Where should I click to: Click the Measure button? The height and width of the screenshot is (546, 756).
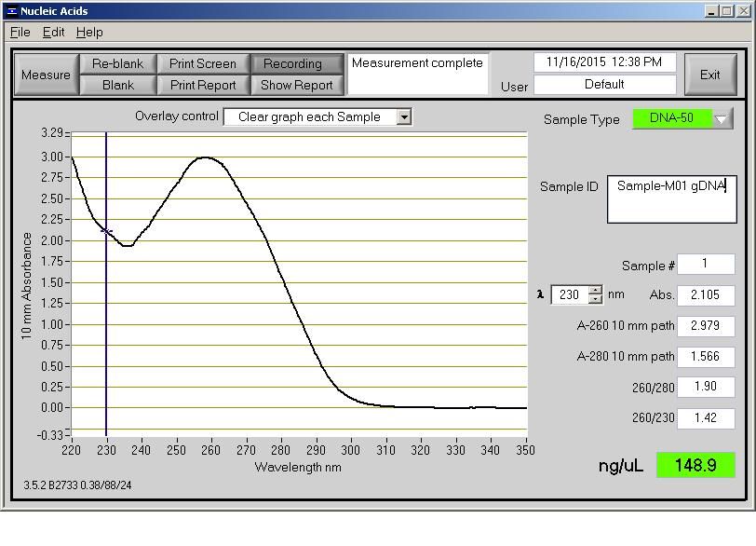[x=47, y=75]
